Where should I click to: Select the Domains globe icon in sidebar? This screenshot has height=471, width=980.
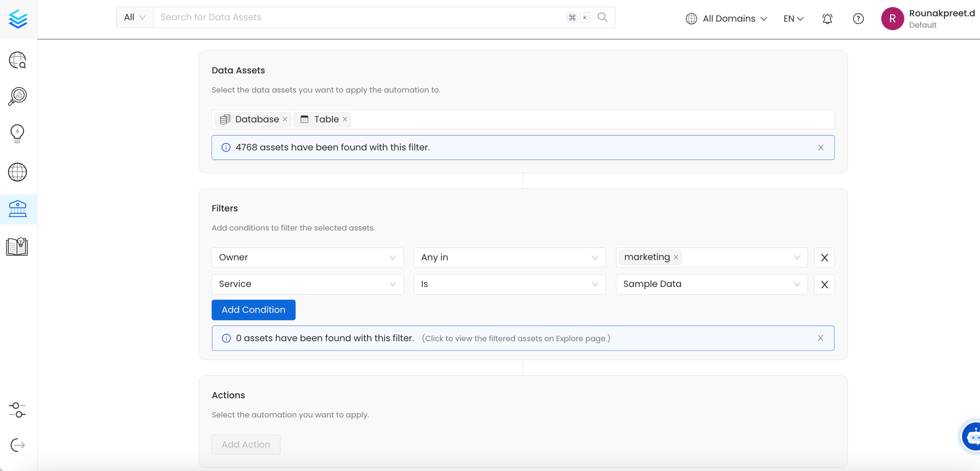point(17,172)
